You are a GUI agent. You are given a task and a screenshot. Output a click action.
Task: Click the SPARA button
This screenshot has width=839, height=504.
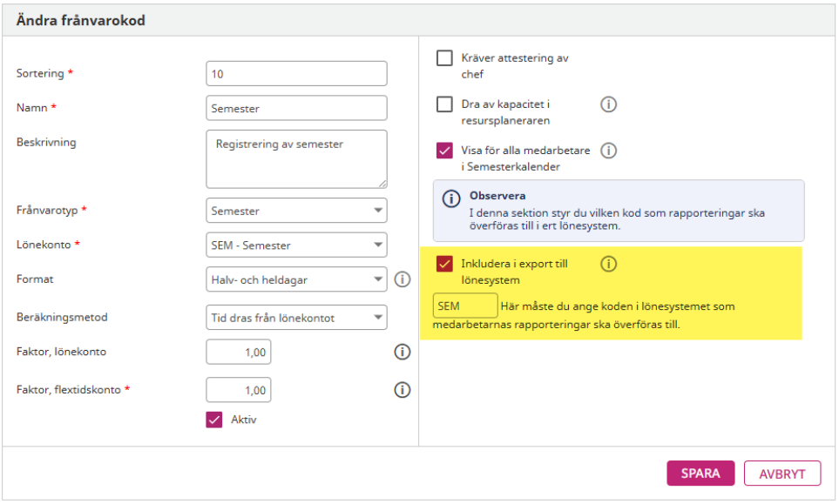(x=700, y=473)
